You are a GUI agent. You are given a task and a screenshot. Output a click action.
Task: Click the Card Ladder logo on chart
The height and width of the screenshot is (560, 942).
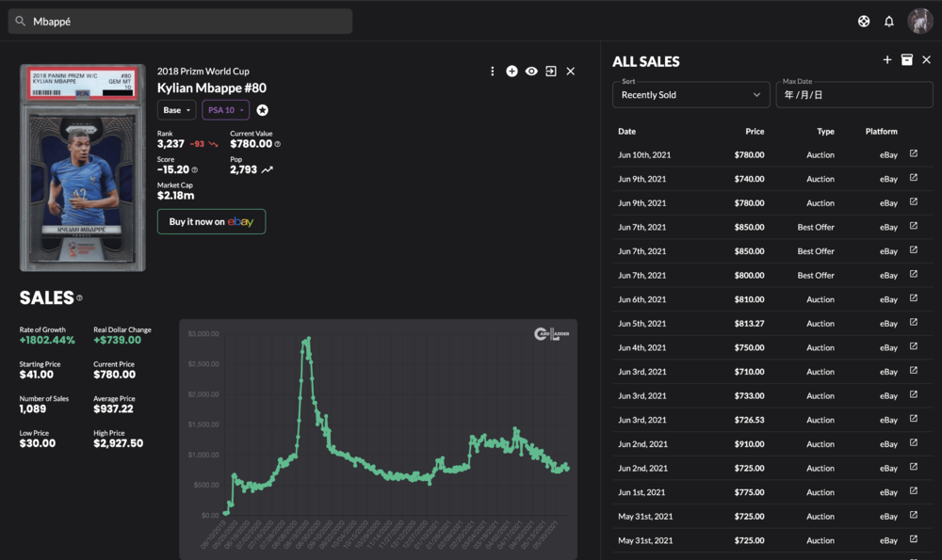coord(551,334)
